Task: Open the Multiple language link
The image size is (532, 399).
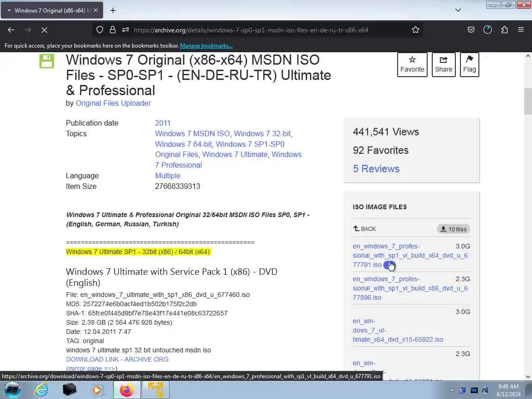Action: [168, 176]
